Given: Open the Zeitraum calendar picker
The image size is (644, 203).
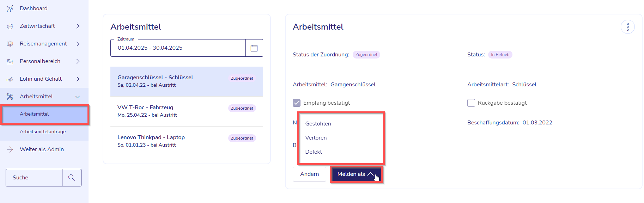Looking at the screenshot, I should click(254, 48).
